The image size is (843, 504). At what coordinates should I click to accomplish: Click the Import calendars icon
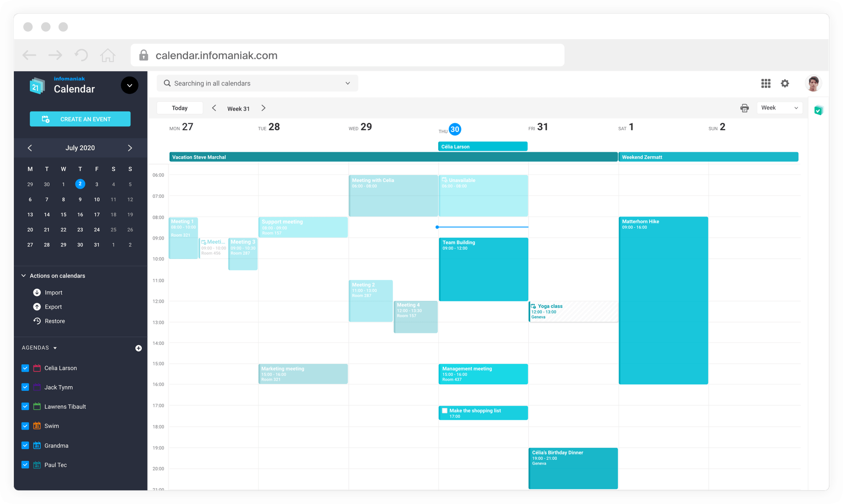(x=36, y=292)
